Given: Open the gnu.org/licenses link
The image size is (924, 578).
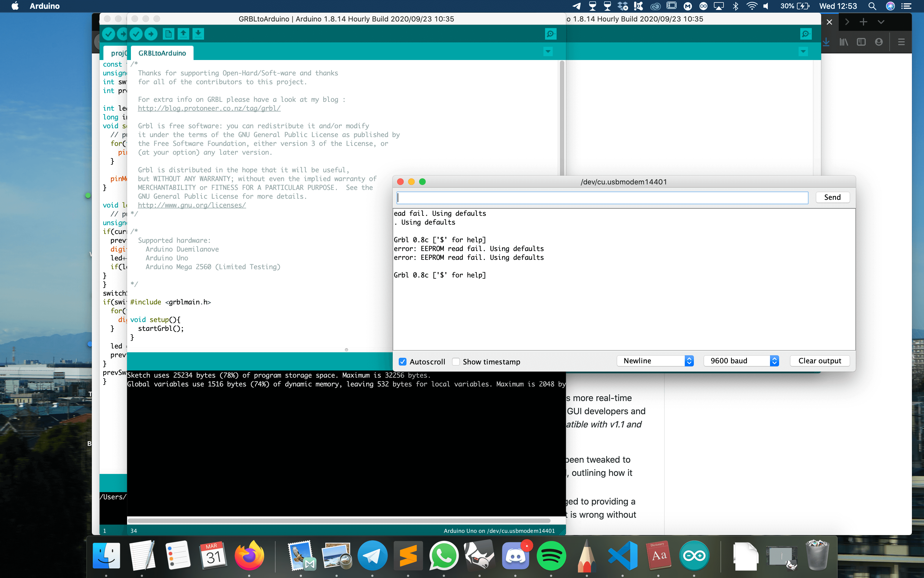Looking at the screenshot, I should coord(192,205).
